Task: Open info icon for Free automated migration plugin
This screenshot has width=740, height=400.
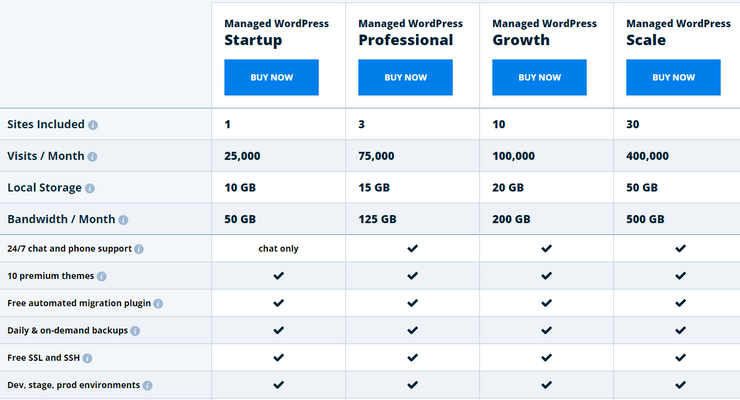Action: tap(158, 303)
